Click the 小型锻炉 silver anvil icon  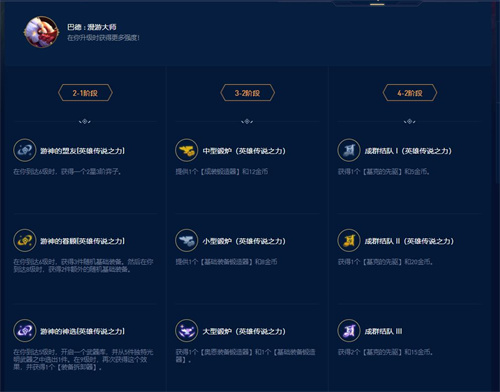click(x=187, y=240)
